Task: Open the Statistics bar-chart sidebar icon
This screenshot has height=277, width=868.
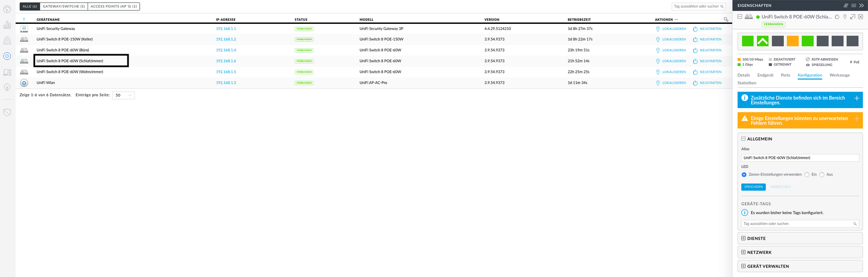Action: click(7, 25)
